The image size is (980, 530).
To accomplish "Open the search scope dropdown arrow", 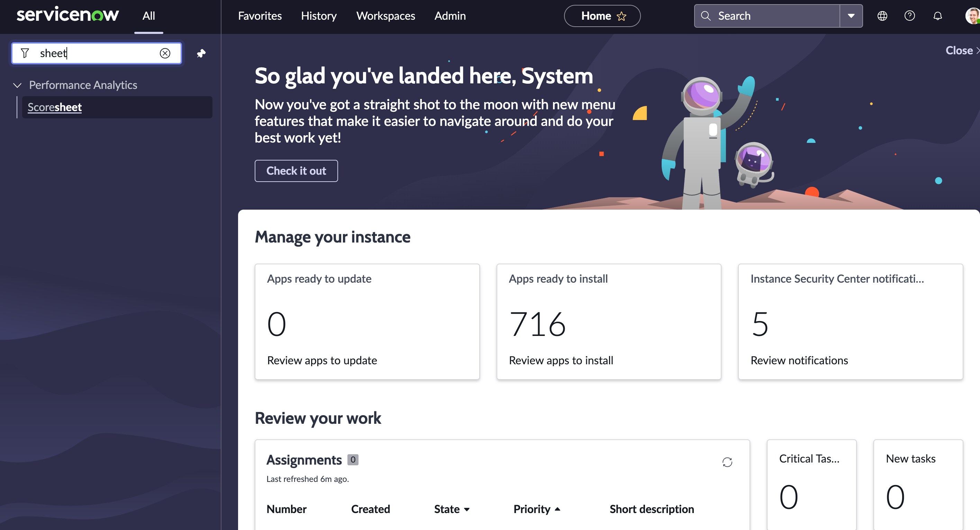I will click(851, 16).
